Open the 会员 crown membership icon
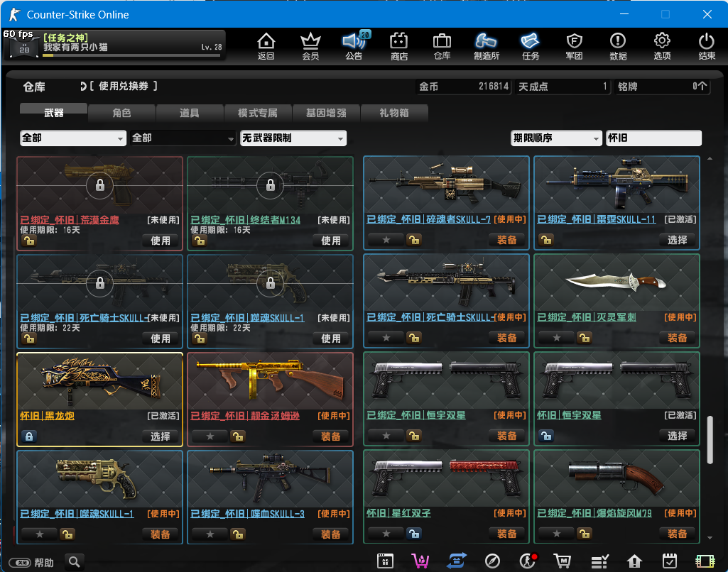This screenshot has height=572, width=728. coord(310,46)
